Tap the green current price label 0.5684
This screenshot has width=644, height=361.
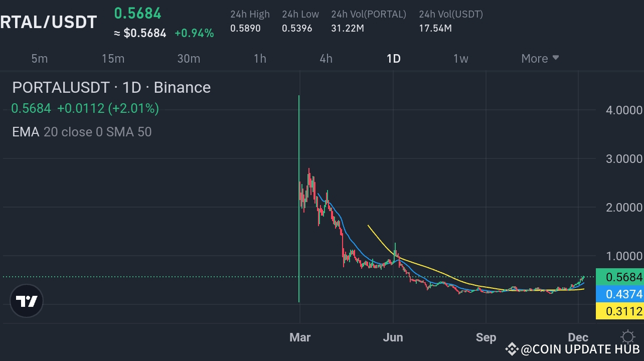(620, 277)
